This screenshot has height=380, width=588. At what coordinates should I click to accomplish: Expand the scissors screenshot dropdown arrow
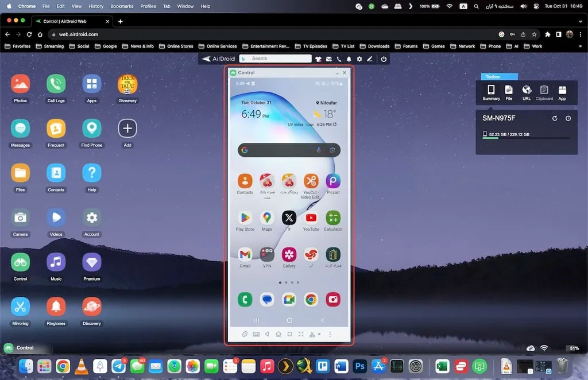point(319,335)
